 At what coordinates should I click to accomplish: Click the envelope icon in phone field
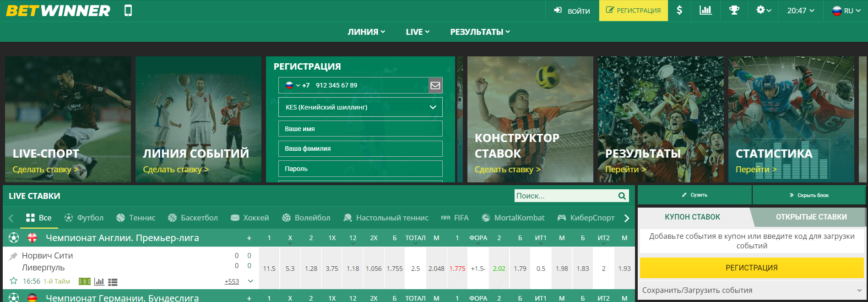(435, 85)
